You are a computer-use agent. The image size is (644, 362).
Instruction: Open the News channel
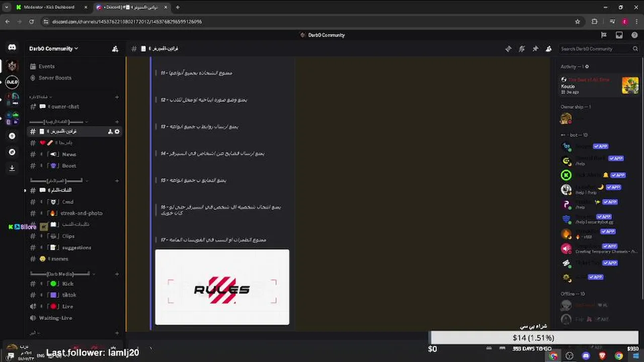click(x=73, y=154)
